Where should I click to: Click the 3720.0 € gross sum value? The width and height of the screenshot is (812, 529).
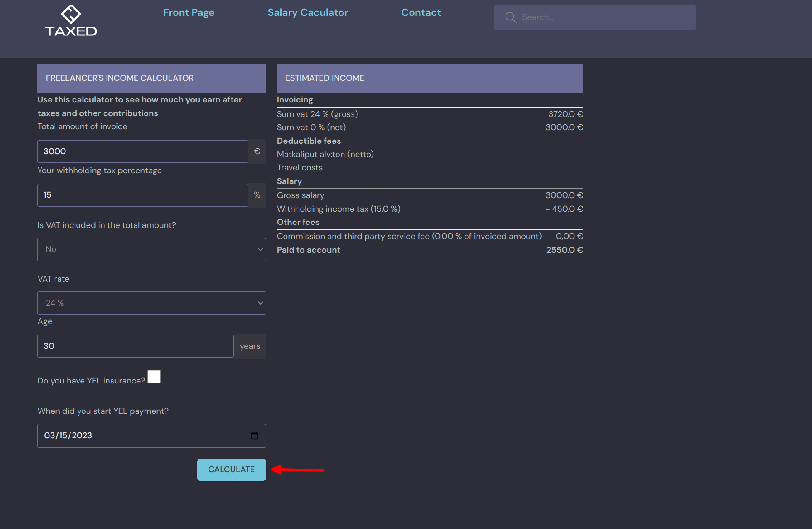(x=566, y=114)
